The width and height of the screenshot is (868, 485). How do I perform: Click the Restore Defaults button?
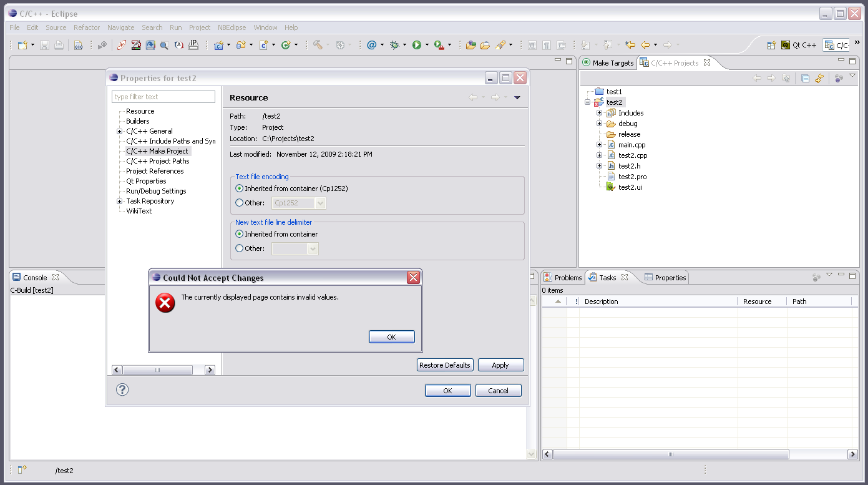(x=444, y=365)
